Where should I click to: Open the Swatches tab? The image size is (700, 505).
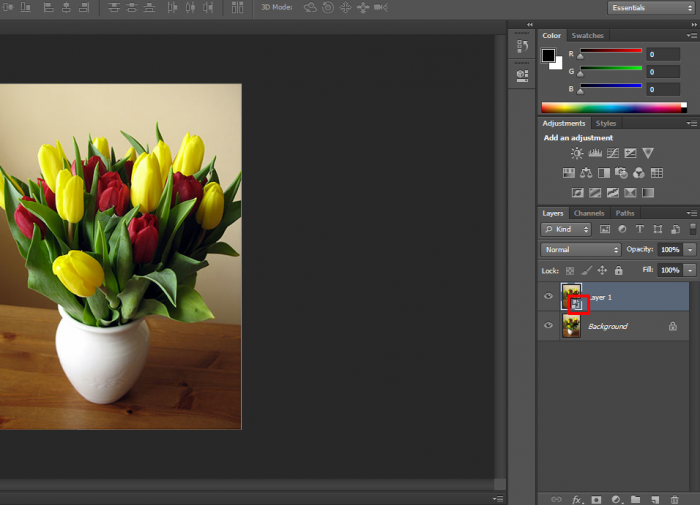pyautogui.click(x=587, y=35)
